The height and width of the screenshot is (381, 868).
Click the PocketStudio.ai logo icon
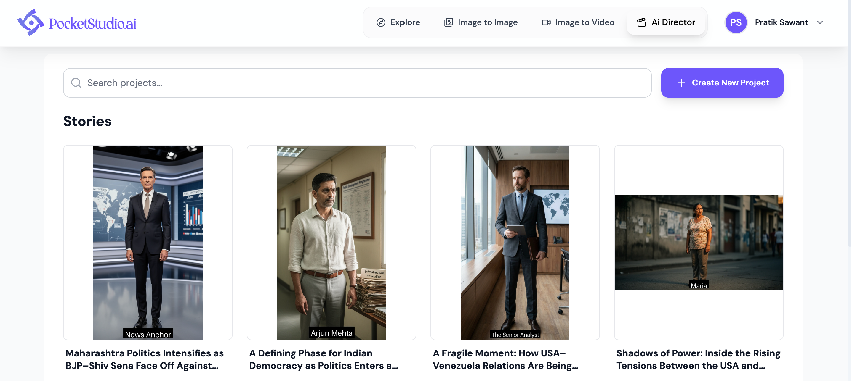pyautogui.click(x=31, y=22)
